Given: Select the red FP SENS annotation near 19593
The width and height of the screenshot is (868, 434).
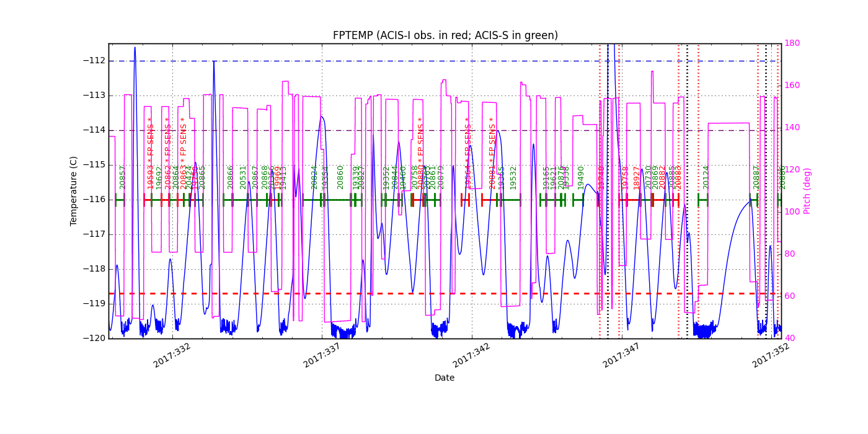Looking at the screenshot, I should [x=149, y=139].
